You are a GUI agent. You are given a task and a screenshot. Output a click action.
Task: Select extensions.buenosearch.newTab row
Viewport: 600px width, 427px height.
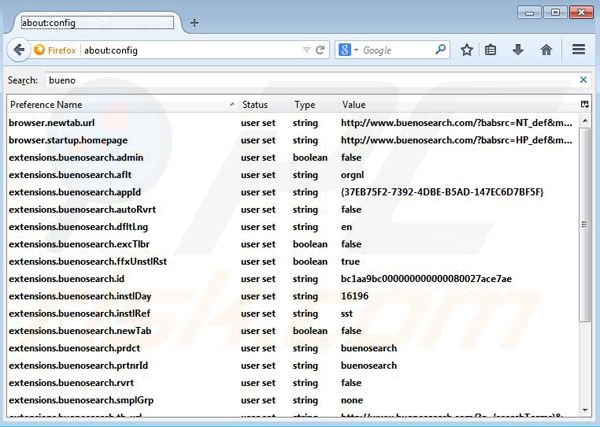pyautogui.click(x=292, y=331)
